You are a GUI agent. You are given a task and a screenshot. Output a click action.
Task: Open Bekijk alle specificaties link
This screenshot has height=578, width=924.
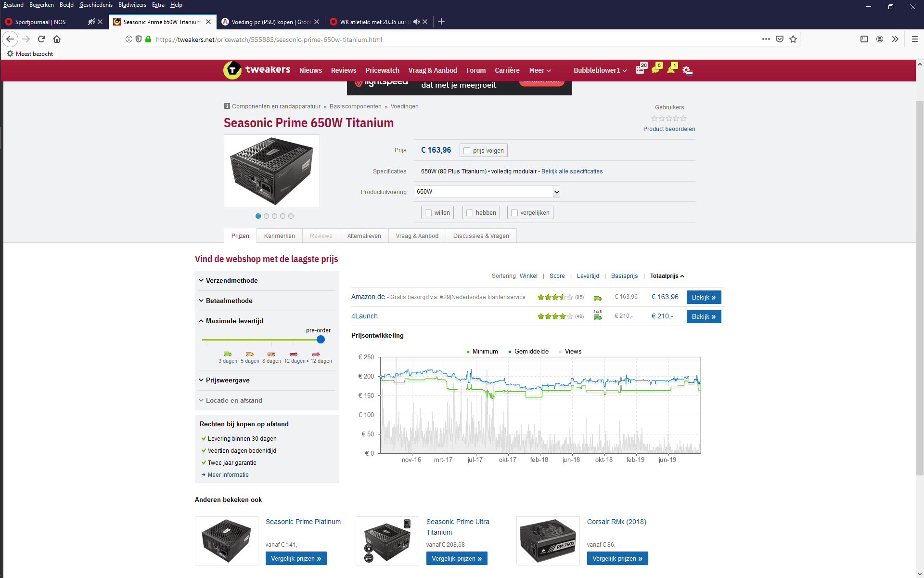(x=572, y=171)
